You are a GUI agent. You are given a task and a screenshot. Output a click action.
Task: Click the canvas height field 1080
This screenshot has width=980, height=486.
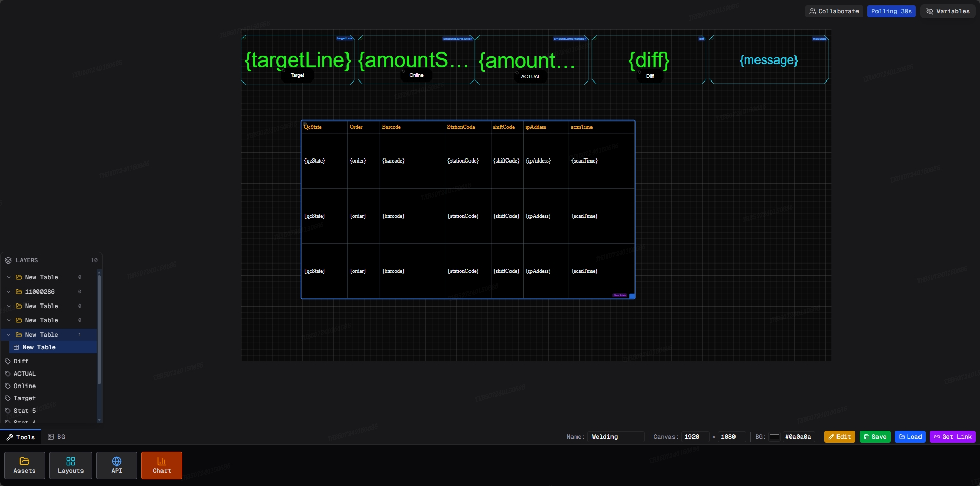tap(731, 437)
